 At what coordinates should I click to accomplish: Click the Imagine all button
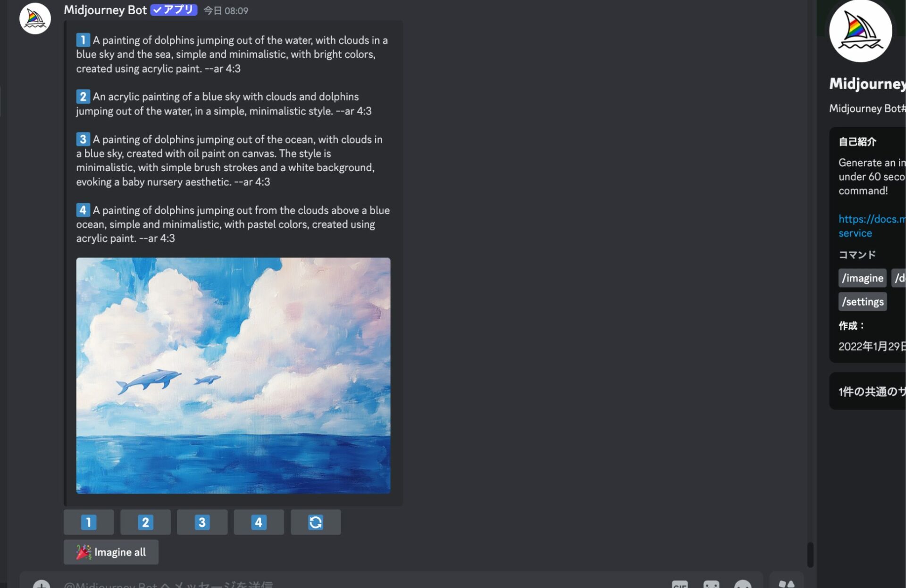(111, 552)
